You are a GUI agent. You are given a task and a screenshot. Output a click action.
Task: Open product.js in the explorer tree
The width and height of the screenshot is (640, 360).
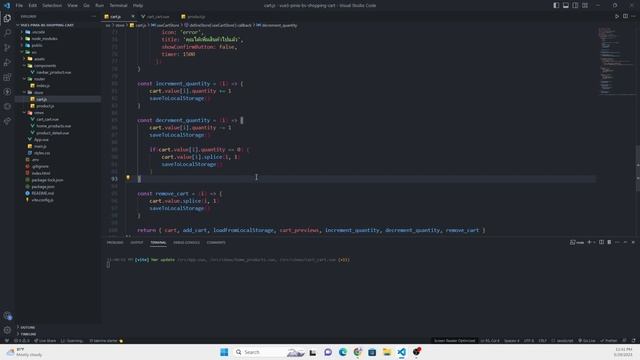click(x=45, y=106)
